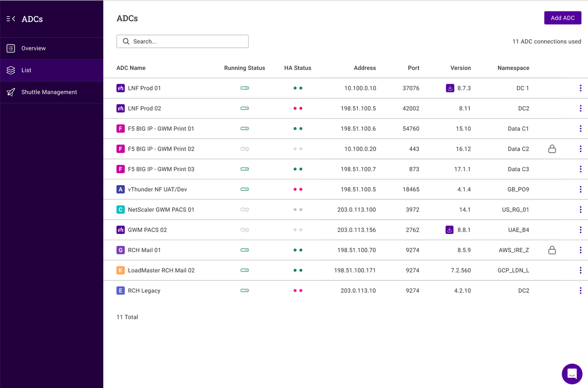Image resolution: width=588 pixels, height=388 pixels.
Task: Click the HA status dots for vThunder NF UAT/Dev
Action: 298,189
